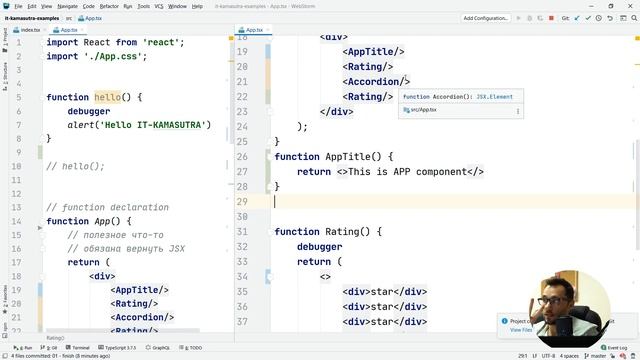Image resolution: width=640 pixels, height=360 pixels.
Task: Open the Run Anything window icon
Action: 623,18
